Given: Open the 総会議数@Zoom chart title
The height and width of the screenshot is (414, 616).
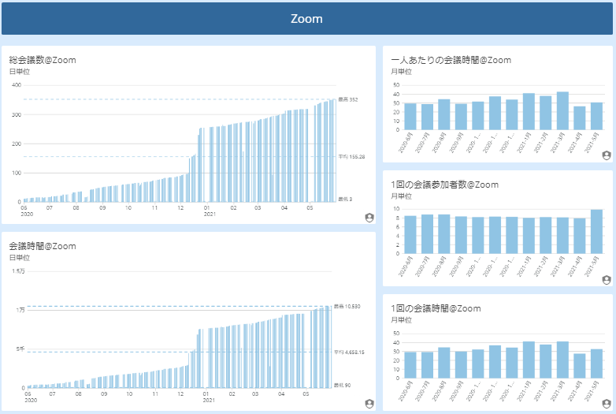Looking at the screenshot, I should (x=43, y=60).
